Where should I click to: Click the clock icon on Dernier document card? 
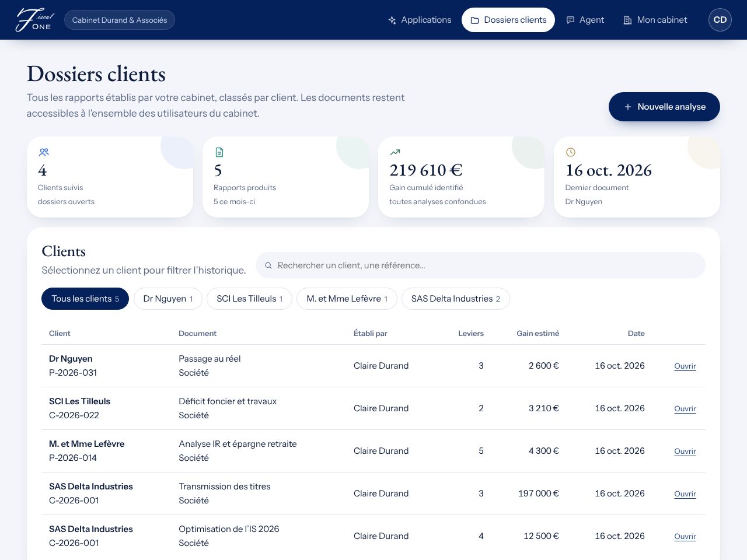(571, 152)
